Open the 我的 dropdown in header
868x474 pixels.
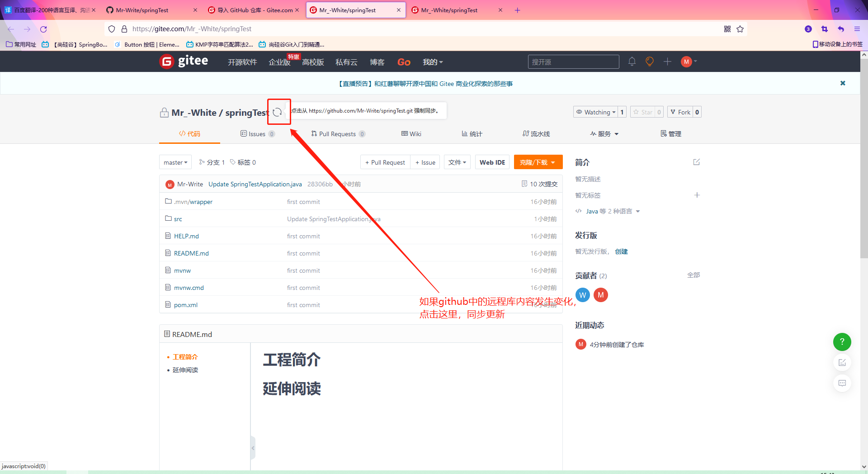pos(433,62)
